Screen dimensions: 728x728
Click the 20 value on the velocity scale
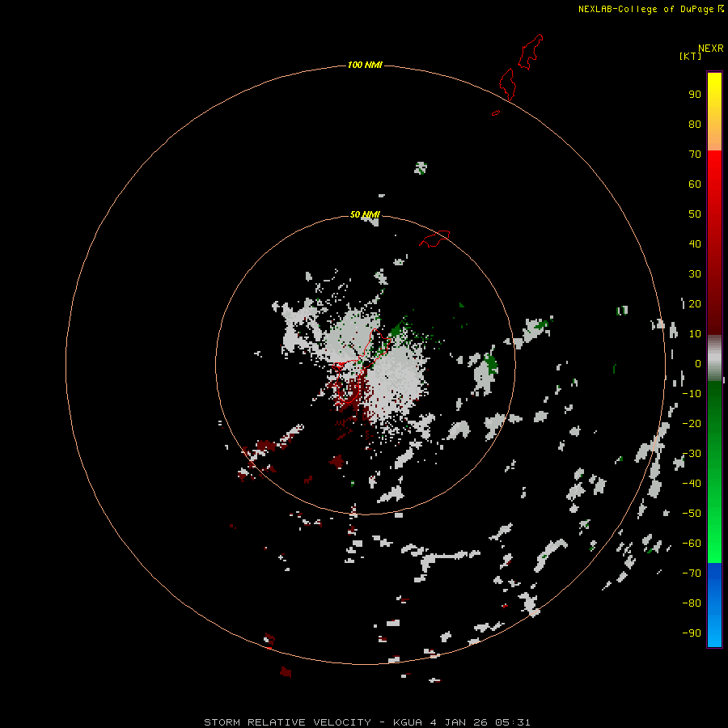click(x=695, y=303)
